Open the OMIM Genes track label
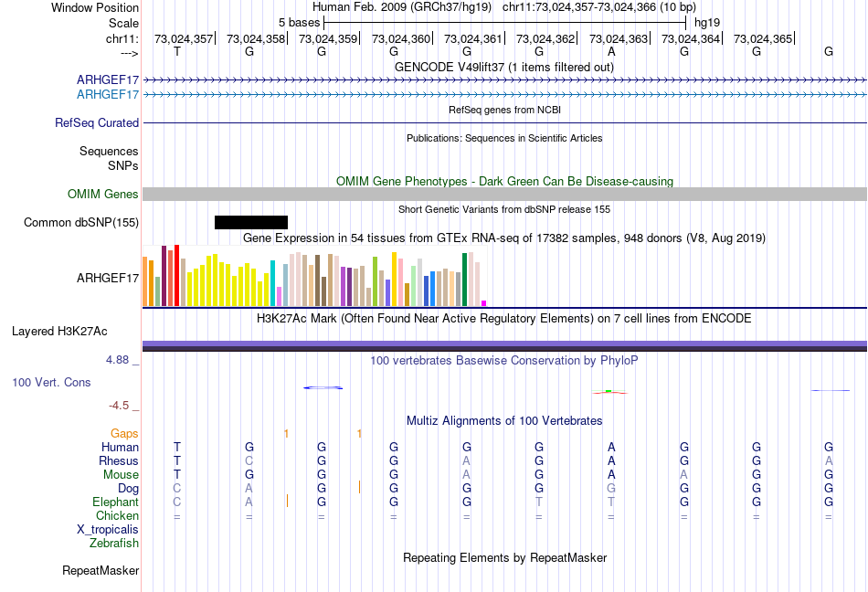This screenshot has height=592, width=868. [102, 195]
